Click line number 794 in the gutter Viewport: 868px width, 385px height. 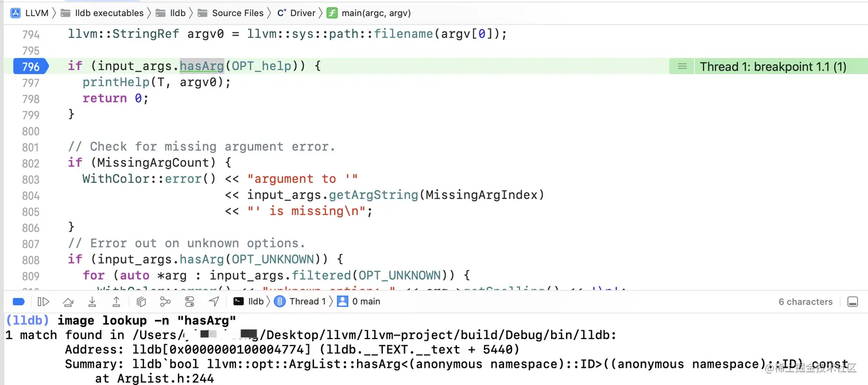[x=31, y=34]
